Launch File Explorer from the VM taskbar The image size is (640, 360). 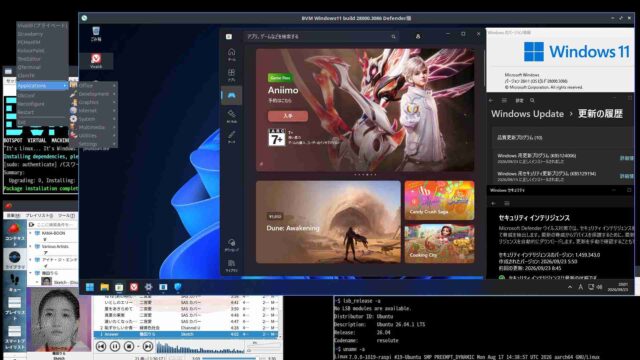(x=104, y=287)
